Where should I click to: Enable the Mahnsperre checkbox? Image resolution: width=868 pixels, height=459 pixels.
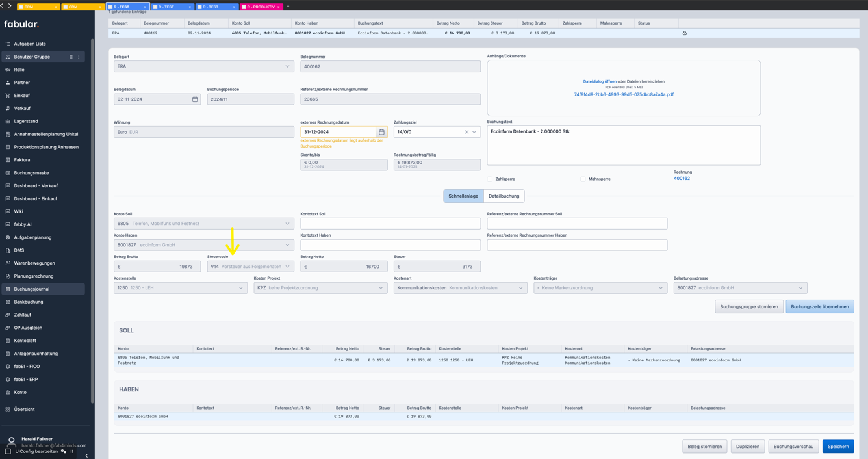pyautogui.click(x=583, y=179)
